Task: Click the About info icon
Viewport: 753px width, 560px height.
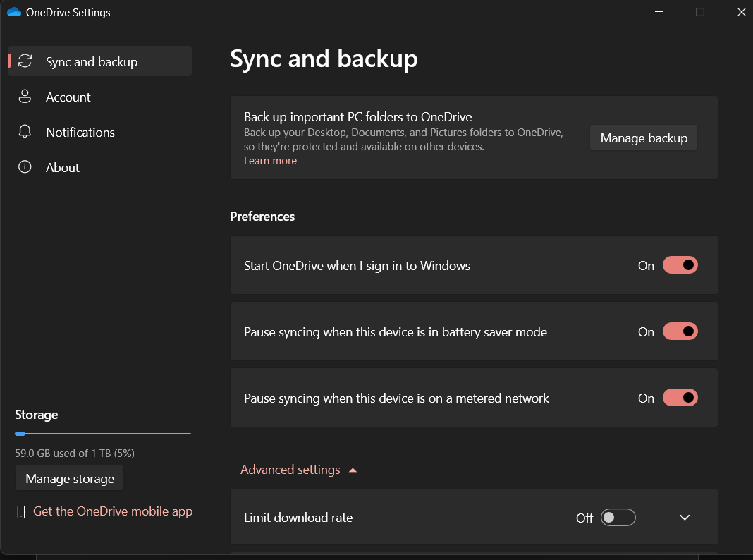Action: tap(25, 167)
